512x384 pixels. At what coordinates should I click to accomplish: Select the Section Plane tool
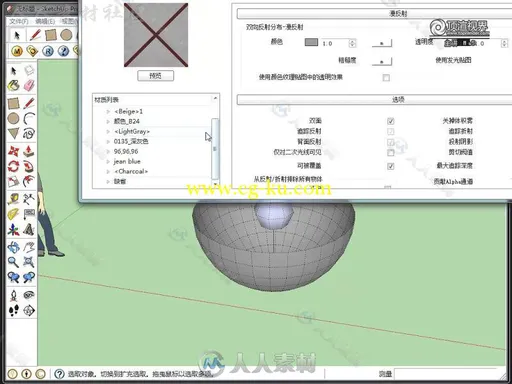29,310
